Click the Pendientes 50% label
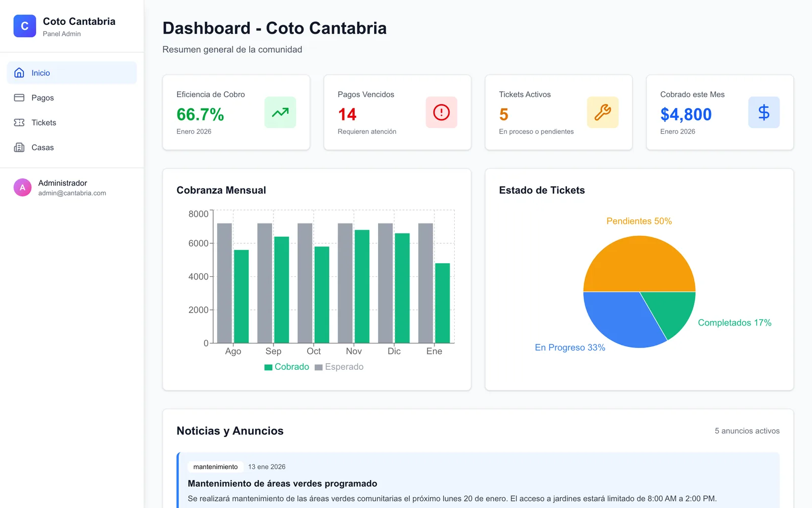 tap(639, 221)
